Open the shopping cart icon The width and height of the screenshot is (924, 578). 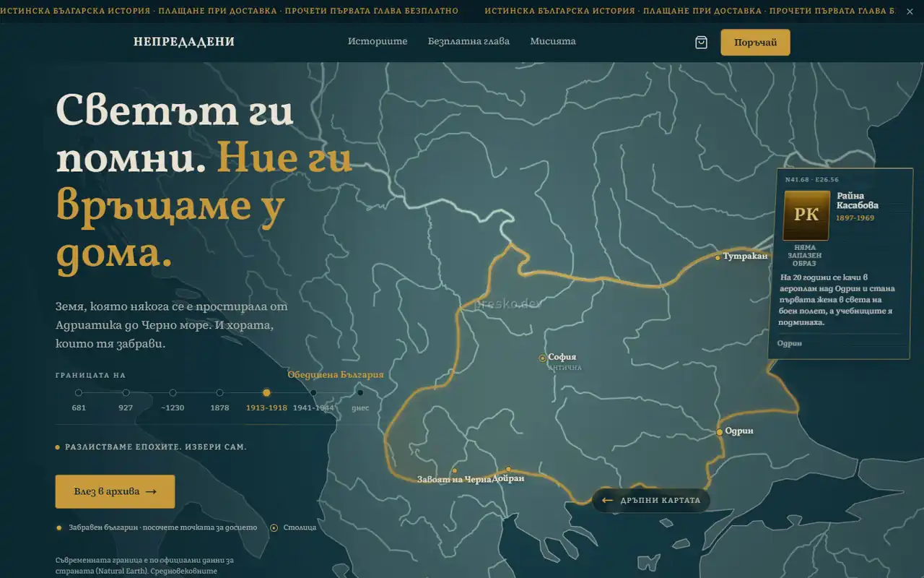click(701, 43)
